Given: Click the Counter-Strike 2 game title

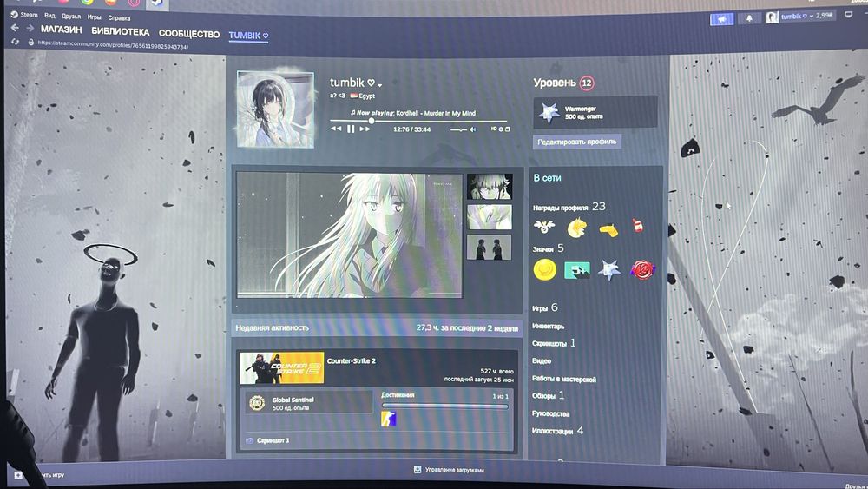Looking at the screenshot, I should 351,360.
